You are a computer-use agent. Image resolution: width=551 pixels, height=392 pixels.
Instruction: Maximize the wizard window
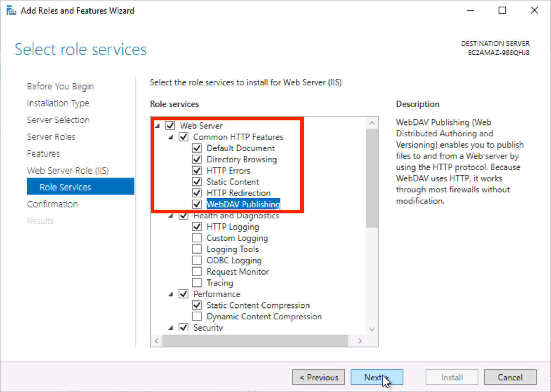click(502, 11)
